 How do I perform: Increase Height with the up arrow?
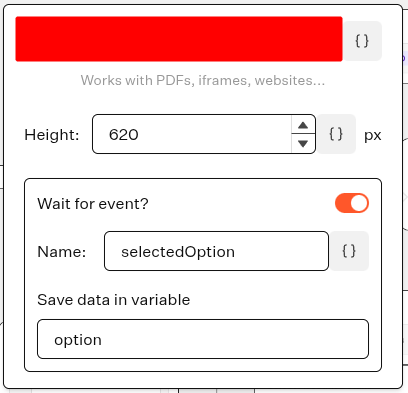[303, 125]
